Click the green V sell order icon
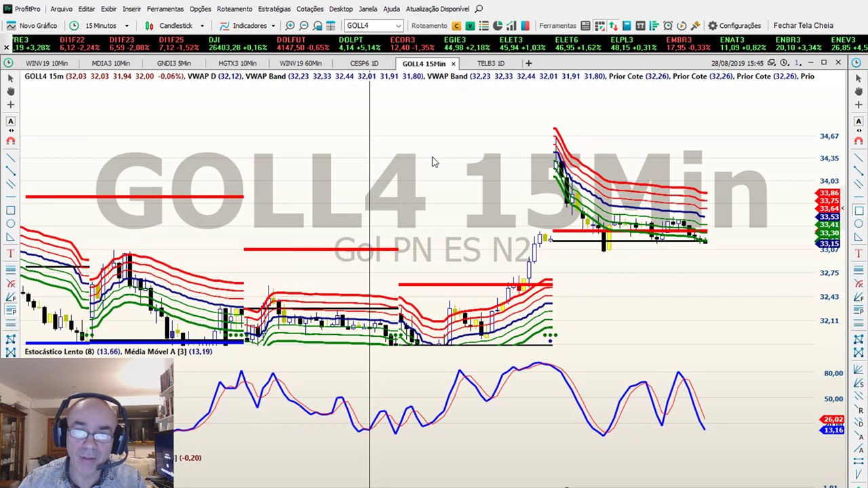This screenshot has width=868, height=488. click(469, 26)
